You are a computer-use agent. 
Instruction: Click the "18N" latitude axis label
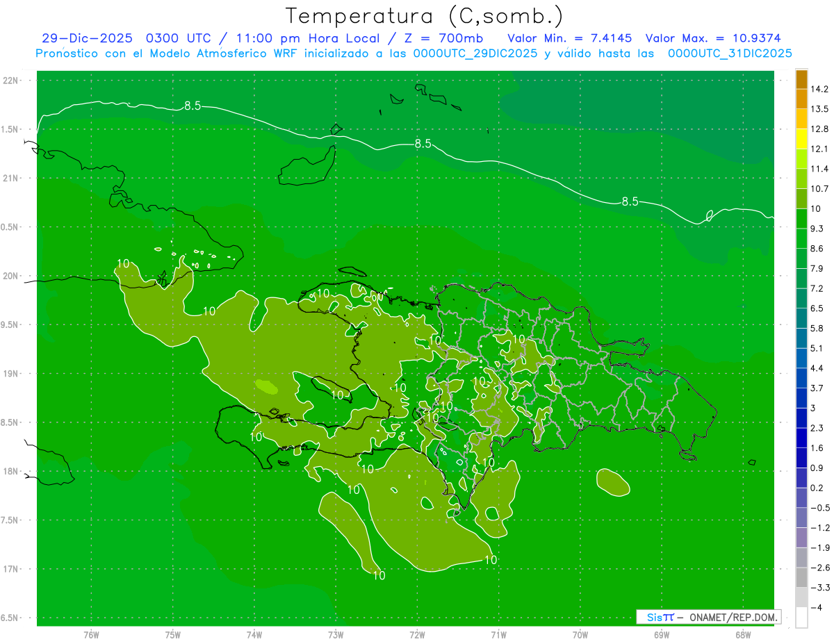tap(11, 472)
